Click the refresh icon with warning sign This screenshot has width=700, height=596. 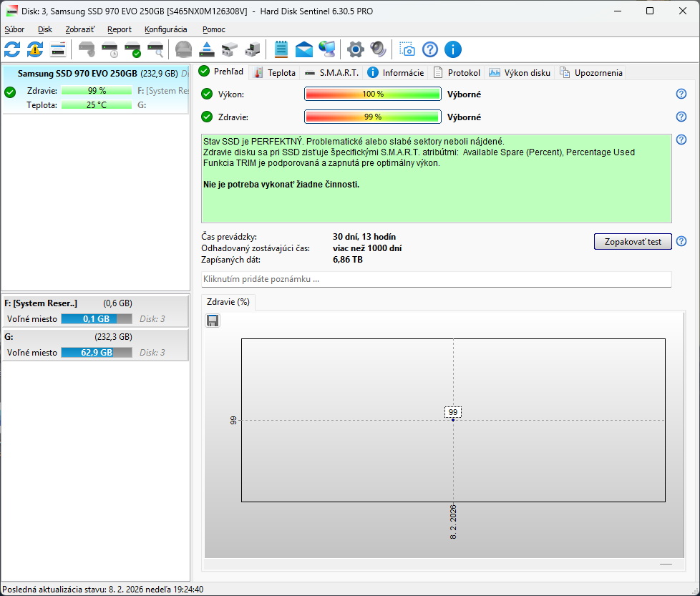[x=35, y=49]
